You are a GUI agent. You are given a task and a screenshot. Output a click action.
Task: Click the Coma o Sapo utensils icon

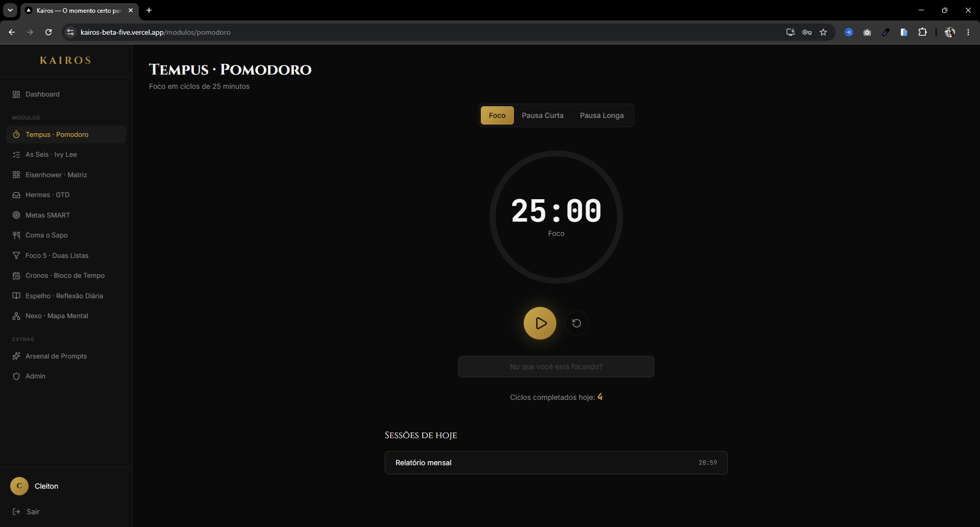[x=16, y=235]
